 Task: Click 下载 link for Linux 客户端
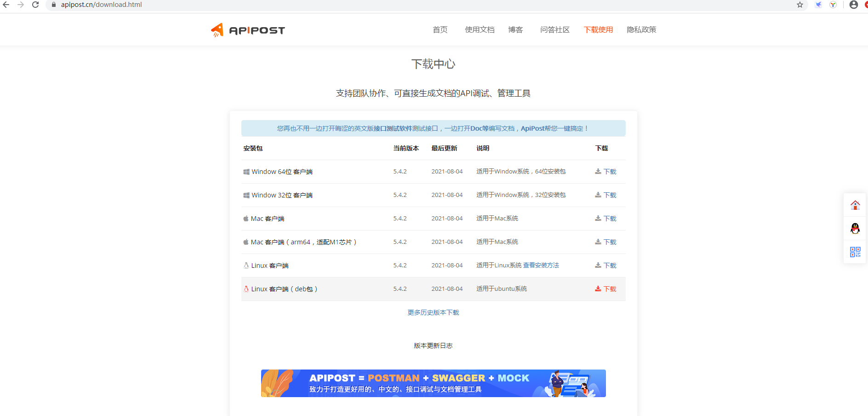tap(610, 266)
